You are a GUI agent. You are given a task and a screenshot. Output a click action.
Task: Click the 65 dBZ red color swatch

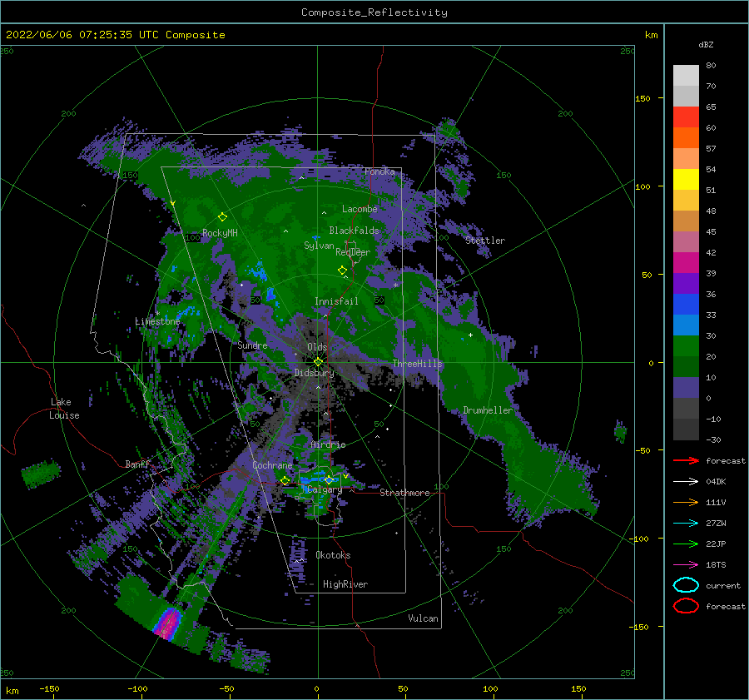point(686,117)
